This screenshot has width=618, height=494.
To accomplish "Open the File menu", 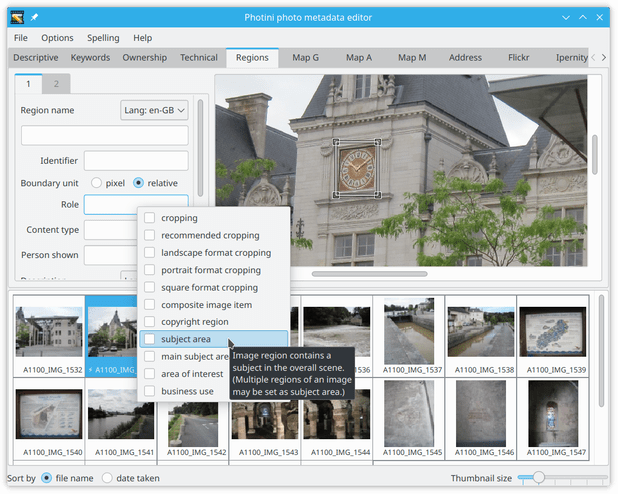I will 20,38.
